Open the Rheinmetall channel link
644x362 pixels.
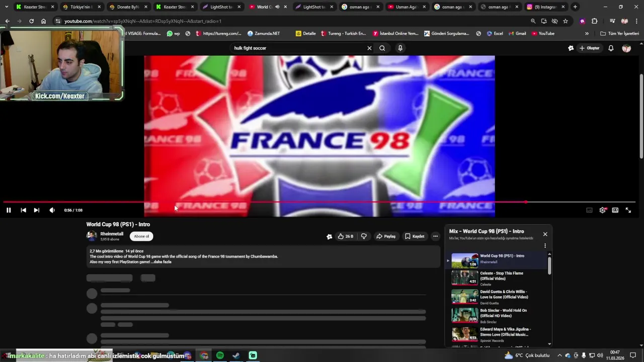click(112, 234)
